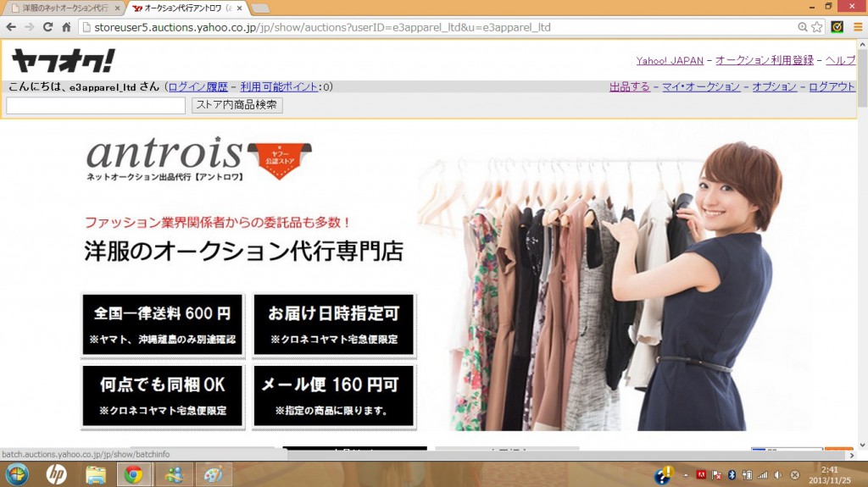Click the red ファッション業界関係者 tagline text
This screenshot has width=868, height=487.
(218, 223)
